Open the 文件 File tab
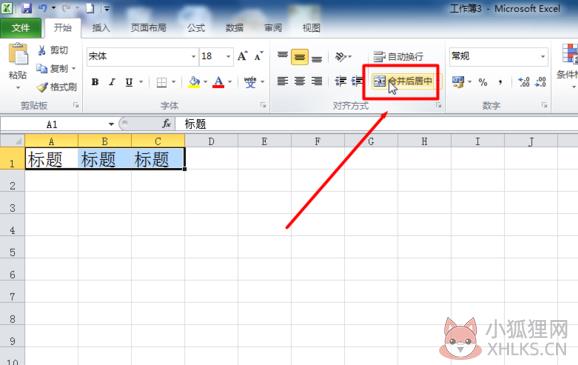This screenshot has width=578, height=365. point(21,28)
